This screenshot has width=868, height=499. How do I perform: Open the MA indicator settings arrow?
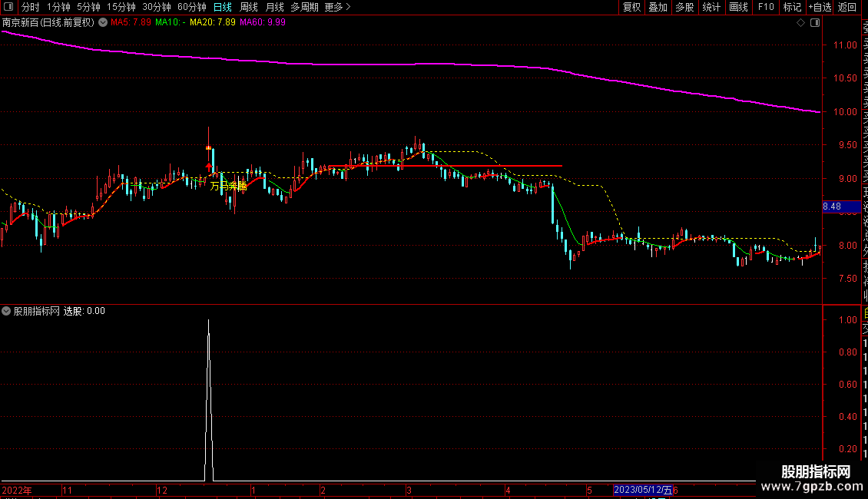[x=103, y=23]
